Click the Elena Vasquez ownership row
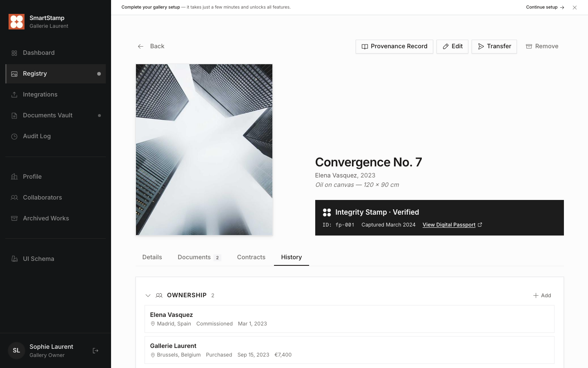The height and width of the screenshot is (368, 588). [x=350, y=319]
